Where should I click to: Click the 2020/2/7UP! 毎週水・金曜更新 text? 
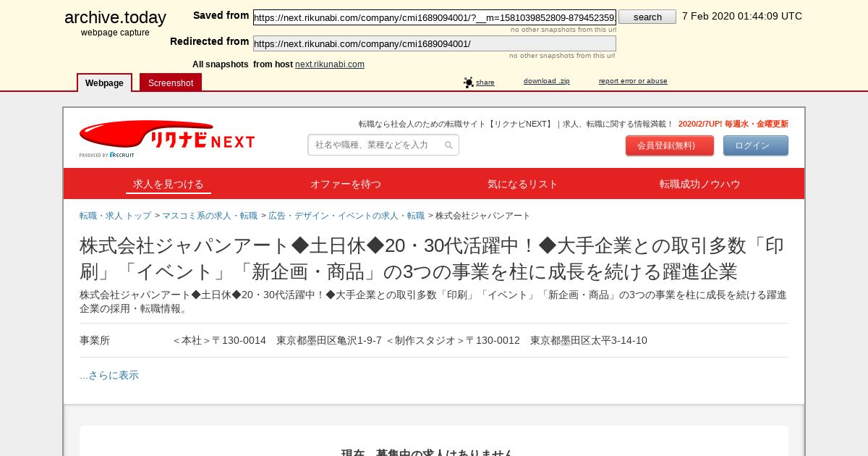[733, 124]
